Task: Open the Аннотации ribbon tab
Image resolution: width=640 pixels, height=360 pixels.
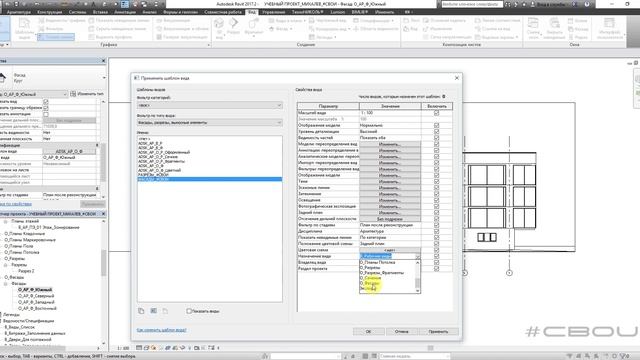Action: point(124,12)
